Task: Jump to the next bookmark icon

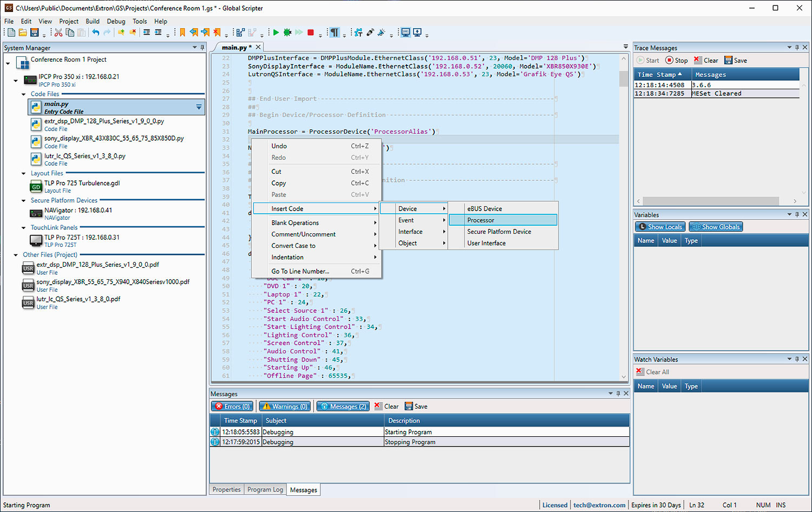Action: 205,32
